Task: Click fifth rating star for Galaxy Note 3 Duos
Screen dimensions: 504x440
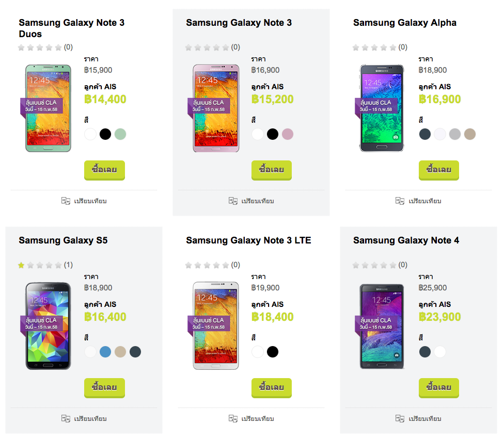Action: coord(58,47)
